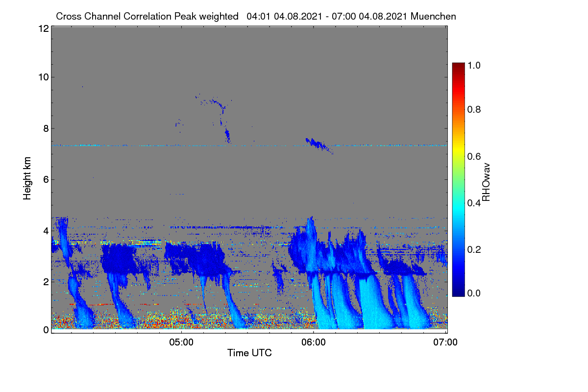Click the '07:00' time tick label
This screenshot has width=588, height=392.
446,342
